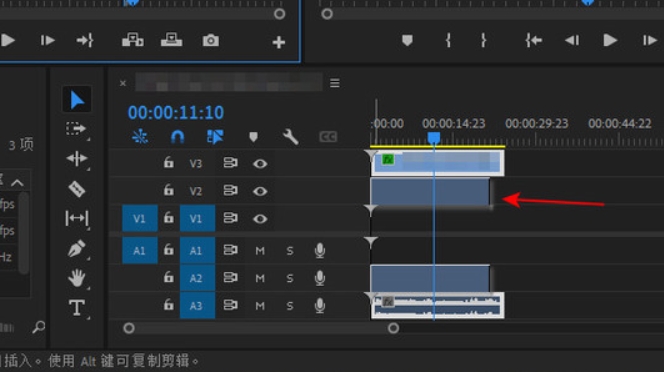This screenshot has width=664, height=372.
Task: Toggle lock on A1 track
Action: [x=169, y=250]
